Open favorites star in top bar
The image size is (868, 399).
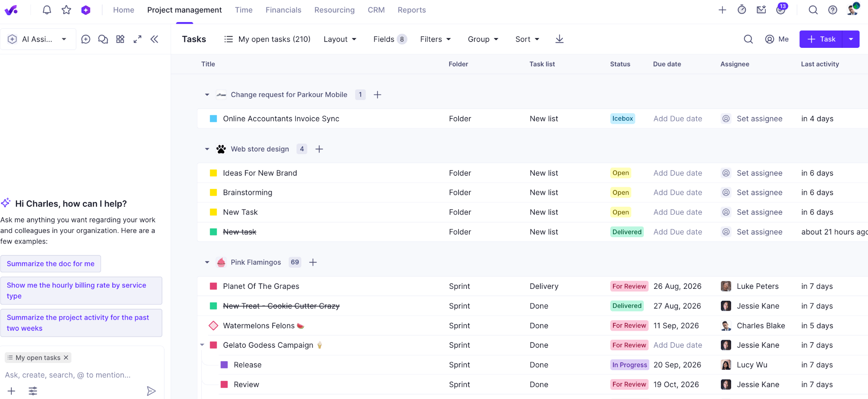[67, 10]
